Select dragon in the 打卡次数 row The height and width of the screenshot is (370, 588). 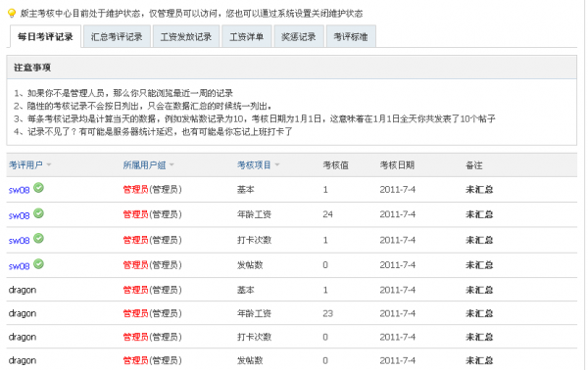(x=23, y=338)
